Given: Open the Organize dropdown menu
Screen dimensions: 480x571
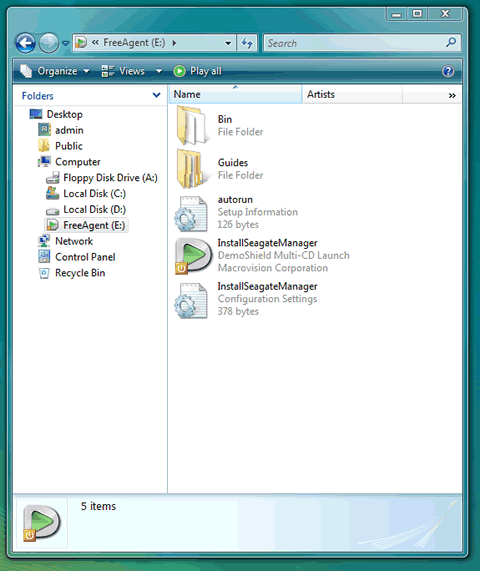Looking at the screenshot, I should click(55, 71).
